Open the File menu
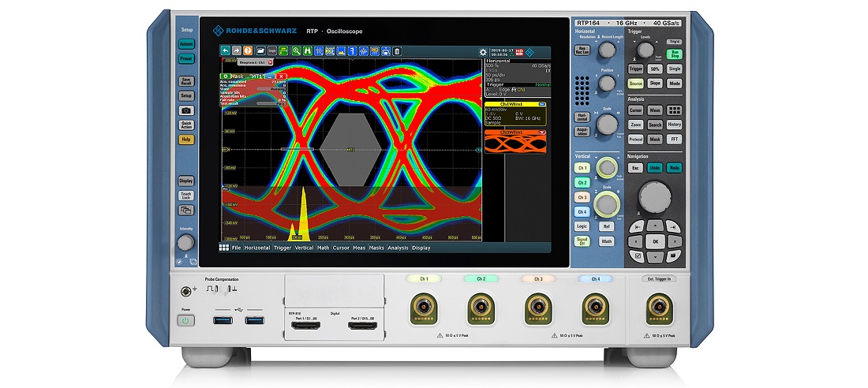This screenshot has width=868, height=388. click(x=237, y=248)
